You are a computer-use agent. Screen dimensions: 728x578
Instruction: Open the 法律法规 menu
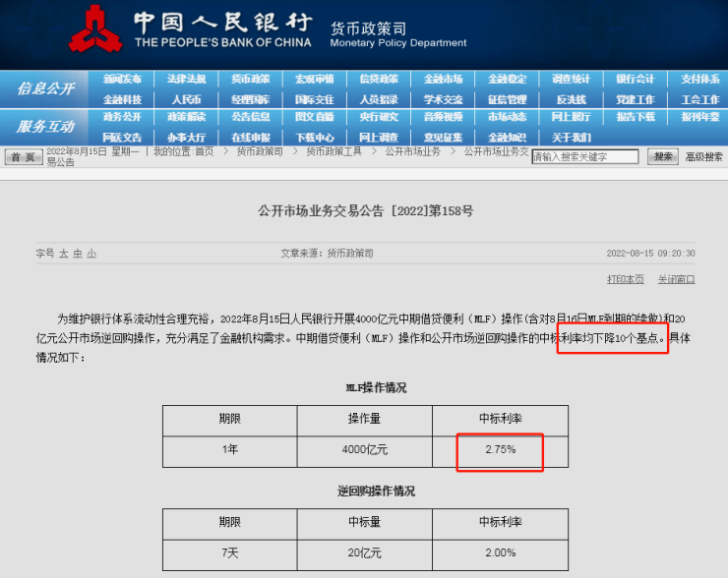[186, 80]
